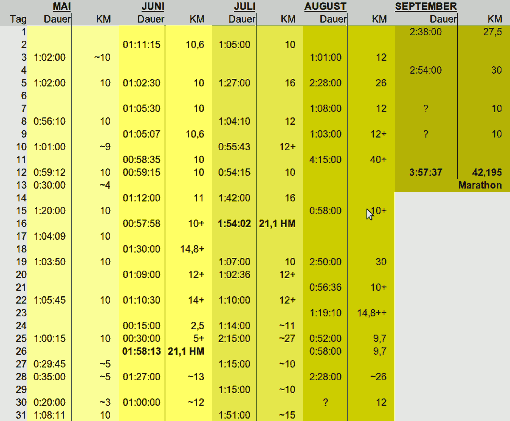Select the cell with 00:58:35
Image resolution: width=510 pixels, height=421 pixels.
click(x=141, y=160)
